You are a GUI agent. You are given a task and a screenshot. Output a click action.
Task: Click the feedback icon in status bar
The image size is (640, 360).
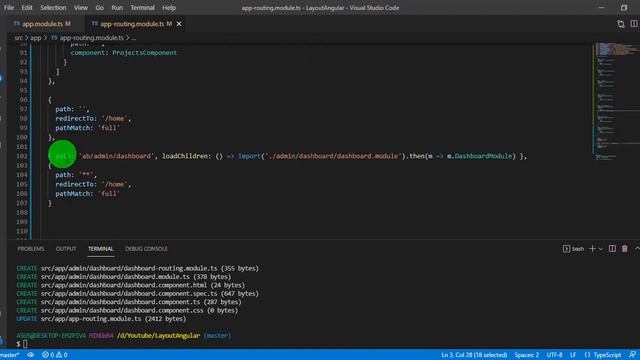(x=632, y=355)
